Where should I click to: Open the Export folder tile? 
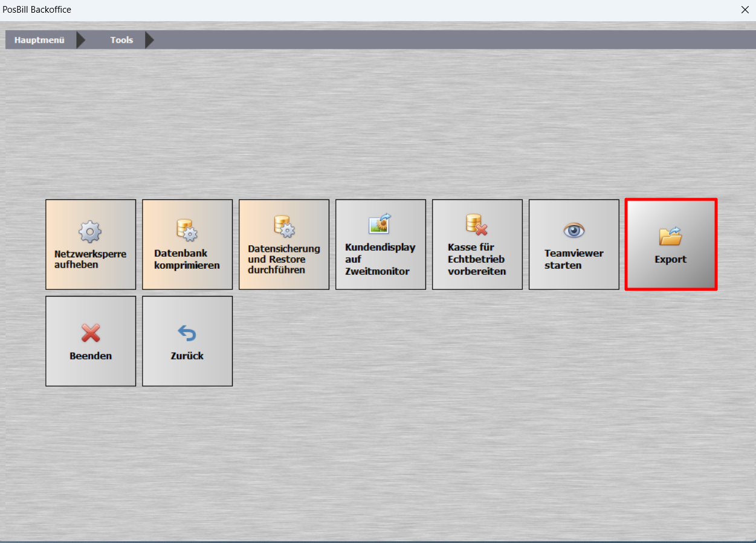point(671,245)
